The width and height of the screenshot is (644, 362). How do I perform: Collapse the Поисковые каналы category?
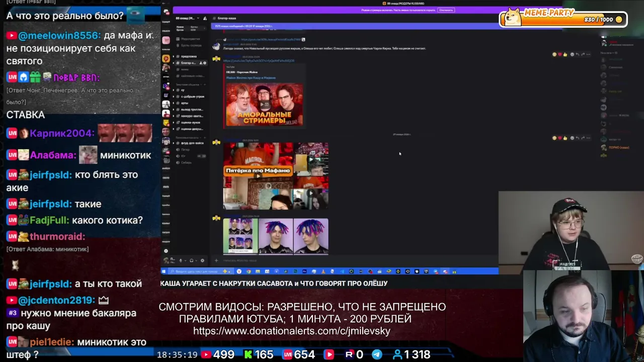click(188, 137)
